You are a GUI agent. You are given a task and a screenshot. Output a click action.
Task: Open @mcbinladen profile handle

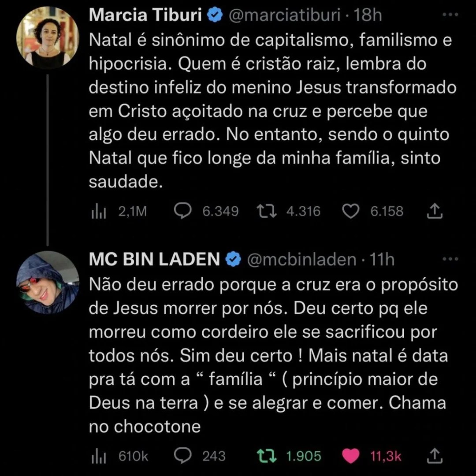coord(303,260)
